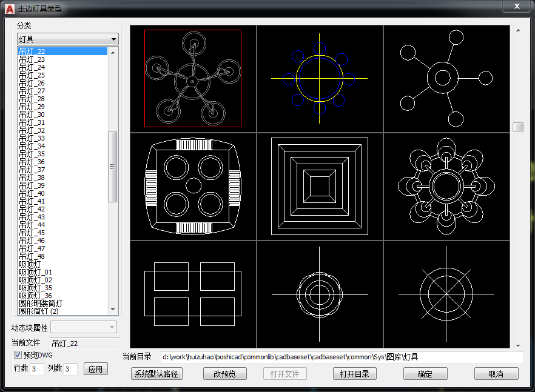Viewport: 535px width, 392px height.
Task: Click the 系统默认路径 button
Action: (x=156, y=374)
